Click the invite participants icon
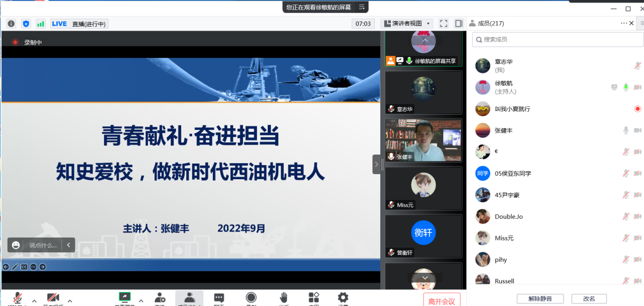 [x=160, y=297]
